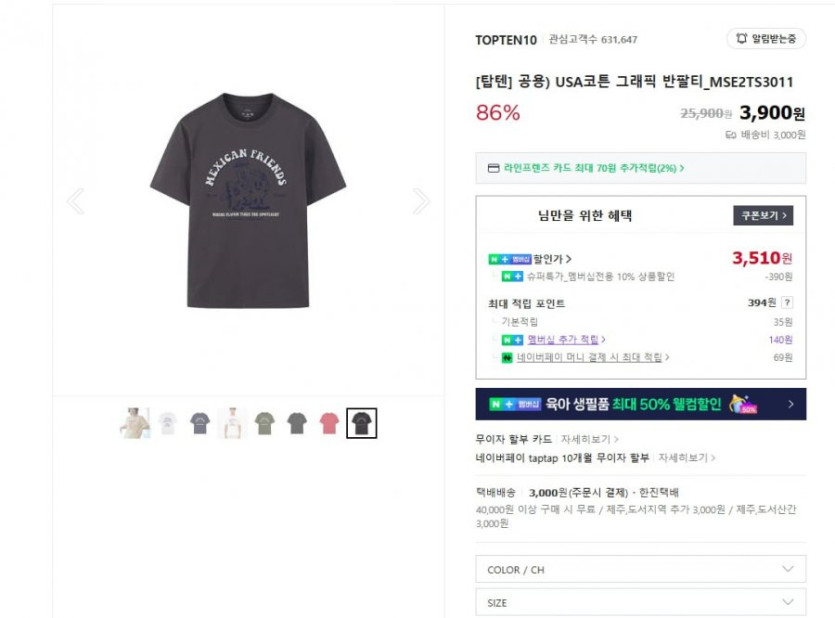Select the navy t-shirt thumbnail
The image size is (835, 618).
(x=200, y=424)
